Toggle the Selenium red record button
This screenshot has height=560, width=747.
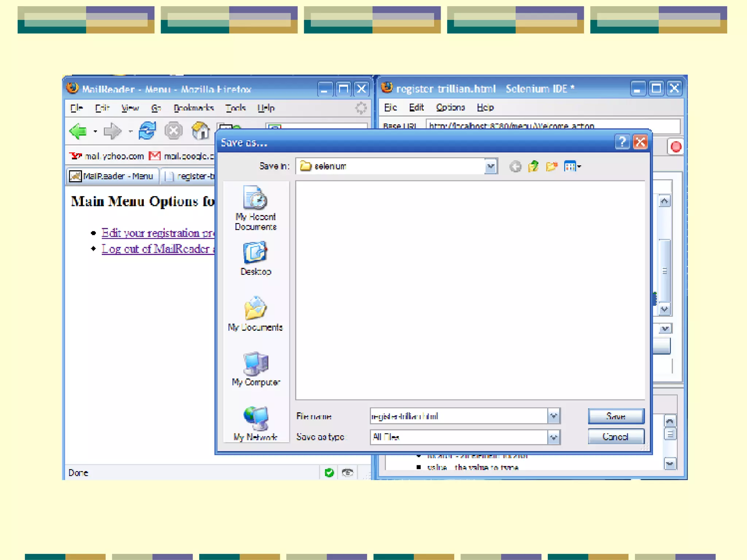(676, 147)
